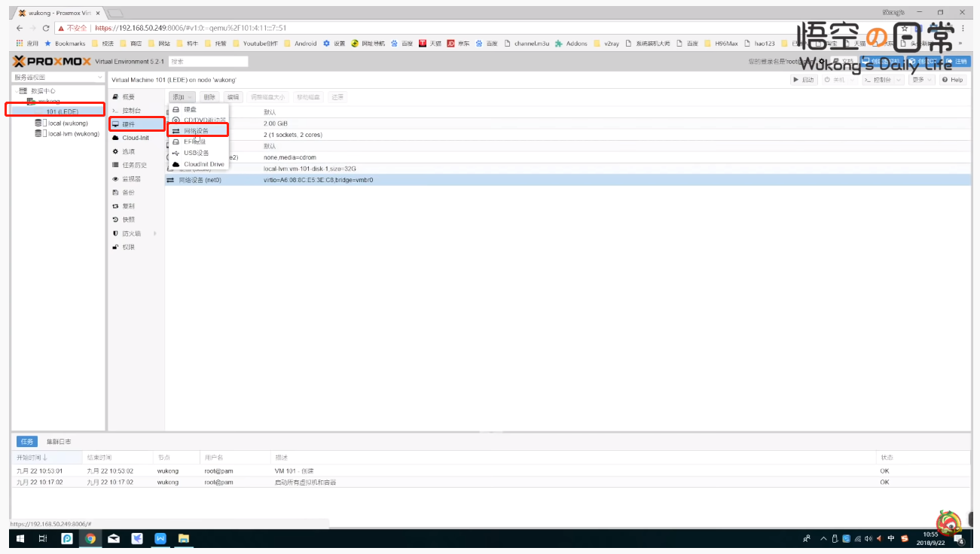
Task: Click the browser reload icon
Action: pos(46,28)
